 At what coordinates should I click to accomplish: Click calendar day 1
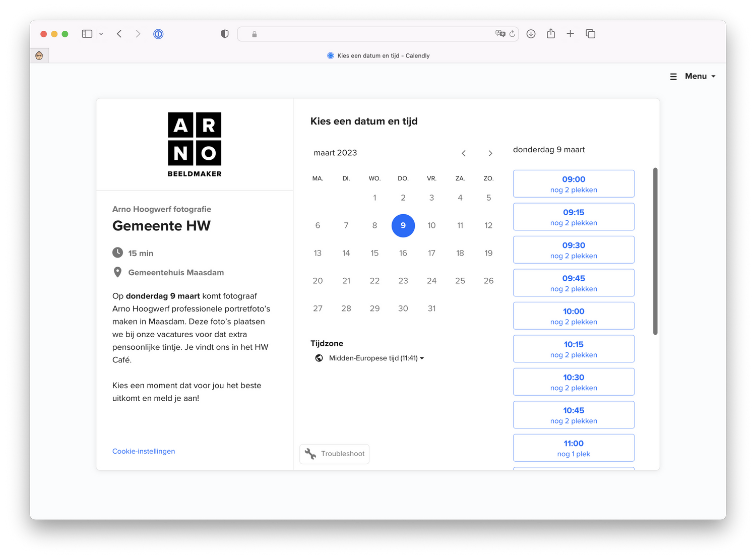coord(374,198)
